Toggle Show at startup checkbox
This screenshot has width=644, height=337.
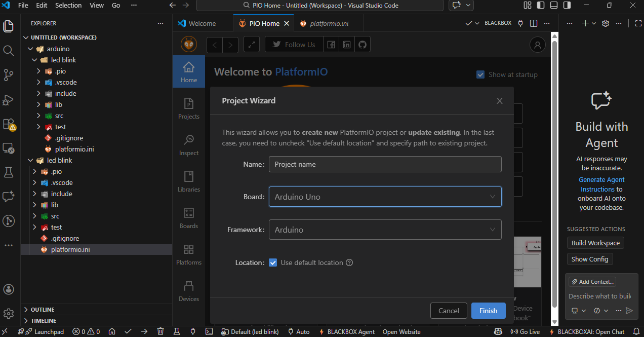(480, 74)
